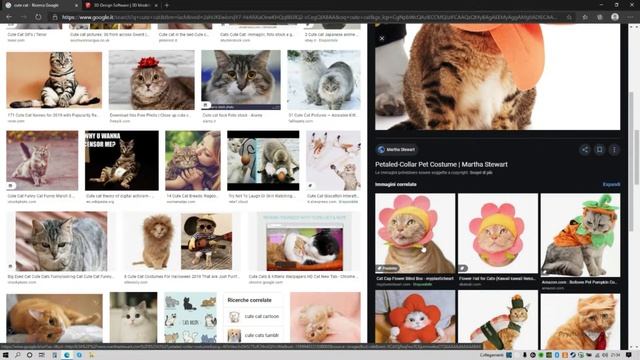
Task: Share the Martha Stewart image
Action: click(584, 150)
